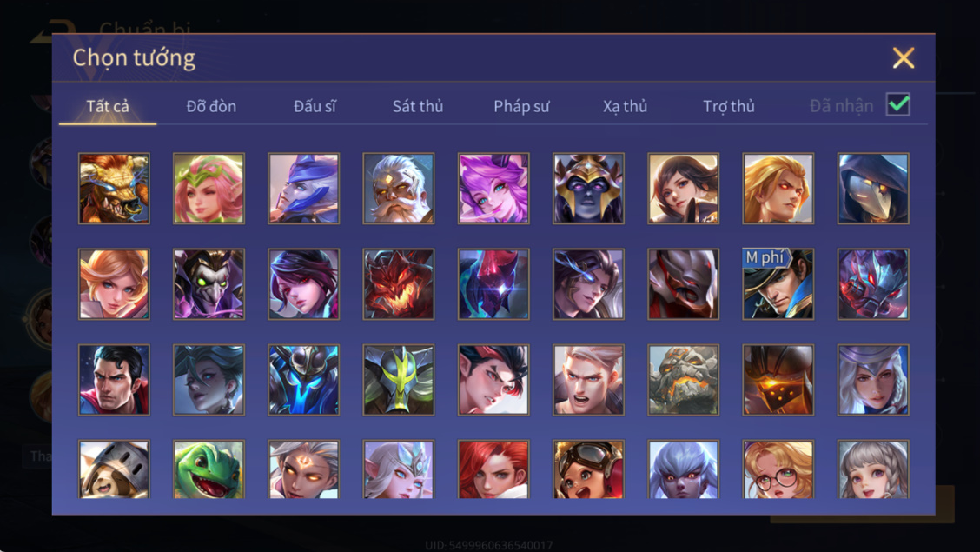Pick the pilot girl with goggles
Screen dimensions: 980x552
pyautogui.click(x=588, y=469)
